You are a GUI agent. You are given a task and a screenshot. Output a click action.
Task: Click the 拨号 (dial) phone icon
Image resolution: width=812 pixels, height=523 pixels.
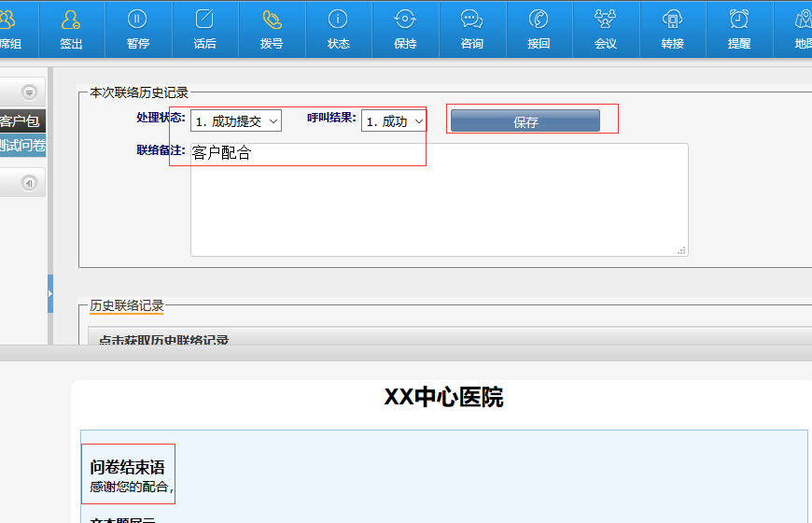(x=272, y=21)
